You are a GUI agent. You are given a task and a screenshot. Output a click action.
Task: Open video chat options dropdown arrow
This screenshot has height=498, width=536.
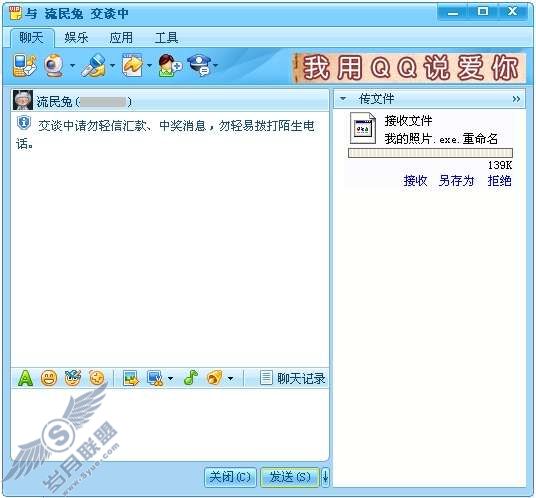pyautogui.click(x=72, y=65)
